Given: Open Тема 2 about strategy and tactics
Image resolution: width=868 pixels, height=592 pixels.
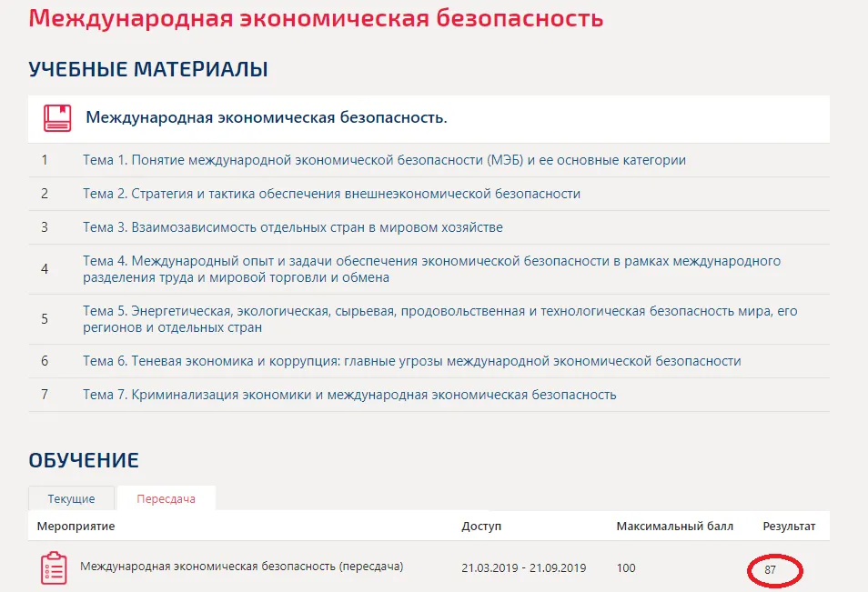Looking at the screenshot, I should pyautogui.click(x=331, y=194).
